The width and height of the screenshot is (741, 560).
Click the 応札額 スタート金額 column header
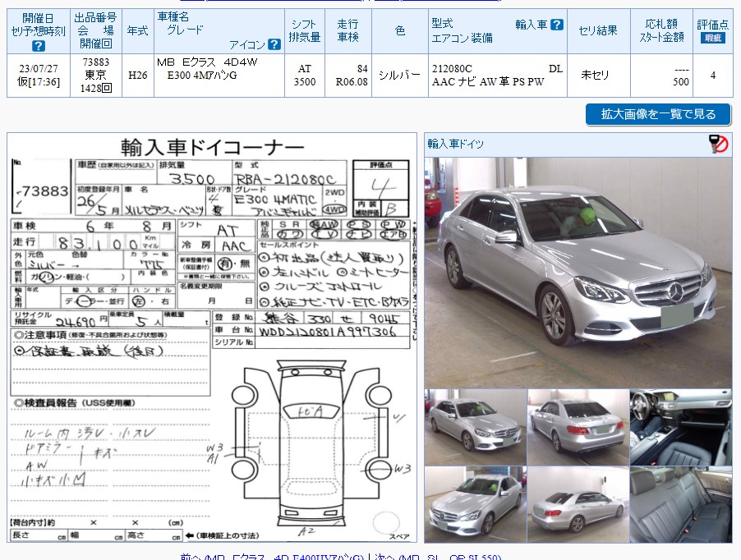point(661,31)
